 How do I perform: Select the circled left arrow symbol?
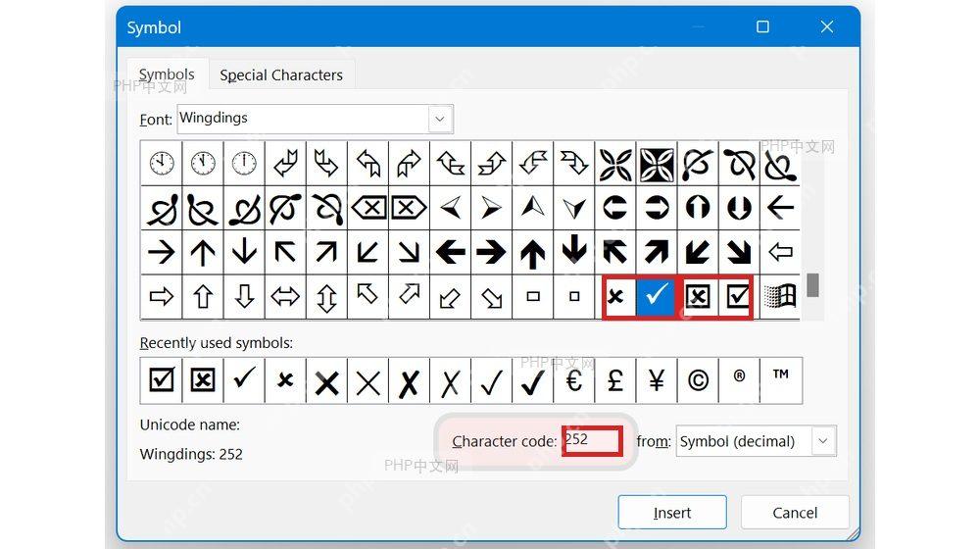[x=615, y=207]
